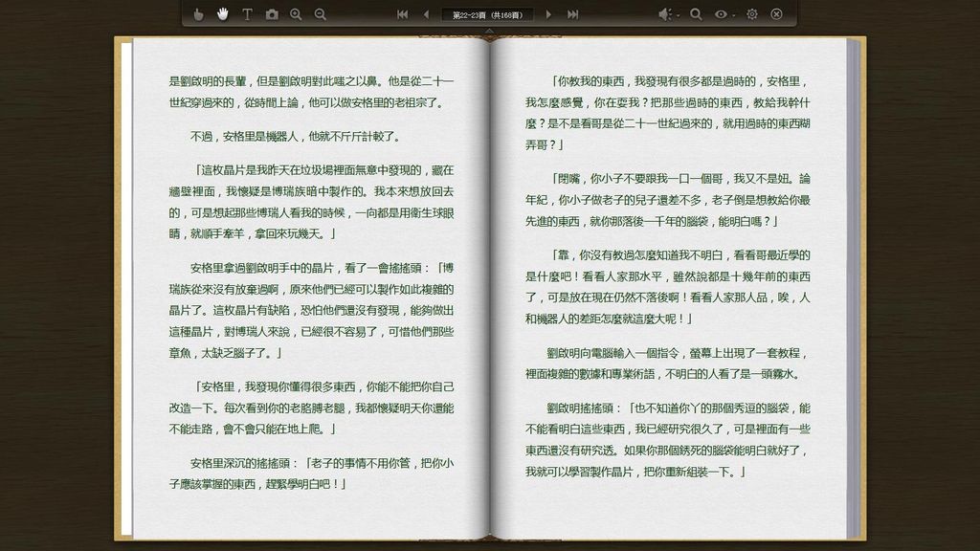Select the hand pan tool
This screenshot has width=980, height=551.
coord(222,13)
